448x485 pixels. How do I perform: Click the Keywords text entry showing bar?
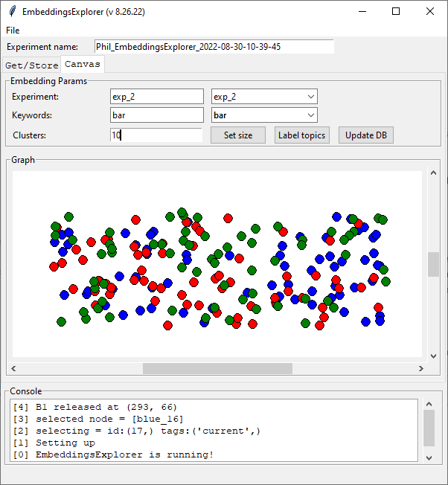[156, 115]
